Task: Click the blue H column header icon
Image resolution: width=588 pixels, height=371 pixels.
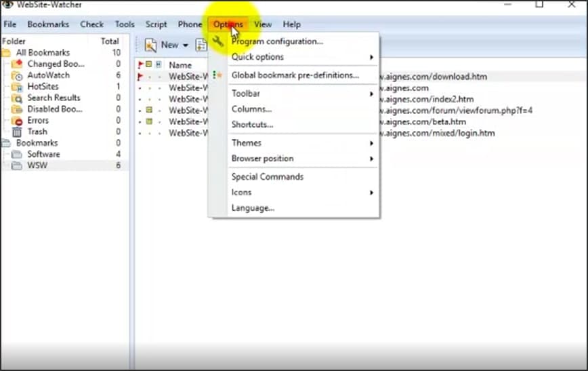Action: [159, 64]
